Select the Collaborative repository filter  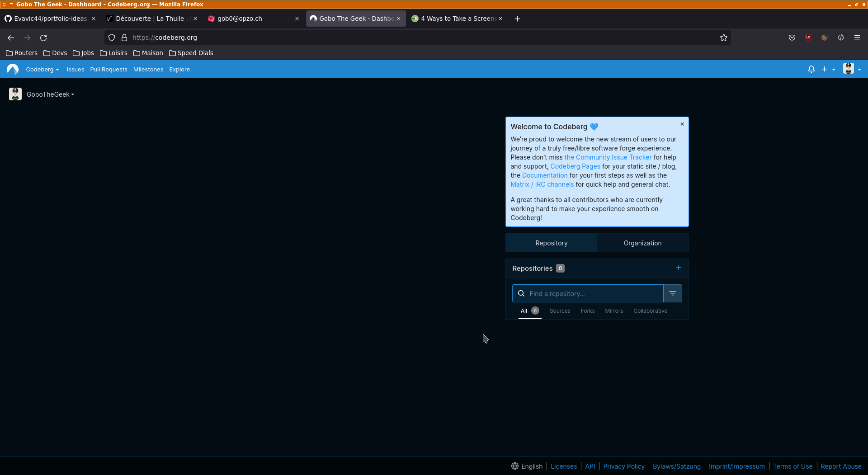(x=650, y=311)
